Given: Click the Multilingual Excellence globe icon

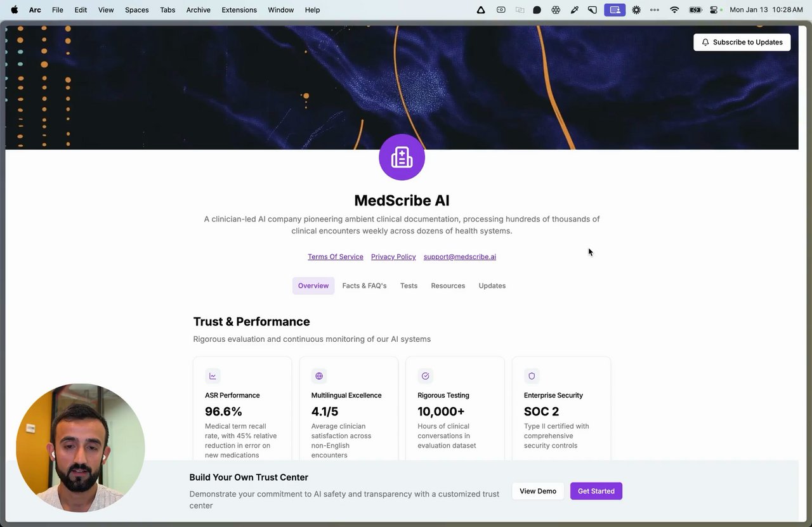Looking at the screenshot, I should pyautogui.click(x=319, y=376).
